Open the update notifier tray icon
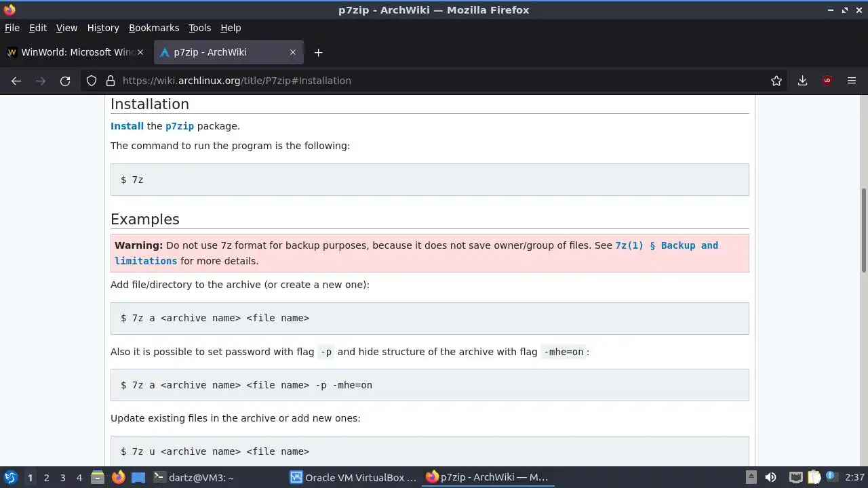The width and height of the screenshot is (868, 488). (x=831, y=477)
